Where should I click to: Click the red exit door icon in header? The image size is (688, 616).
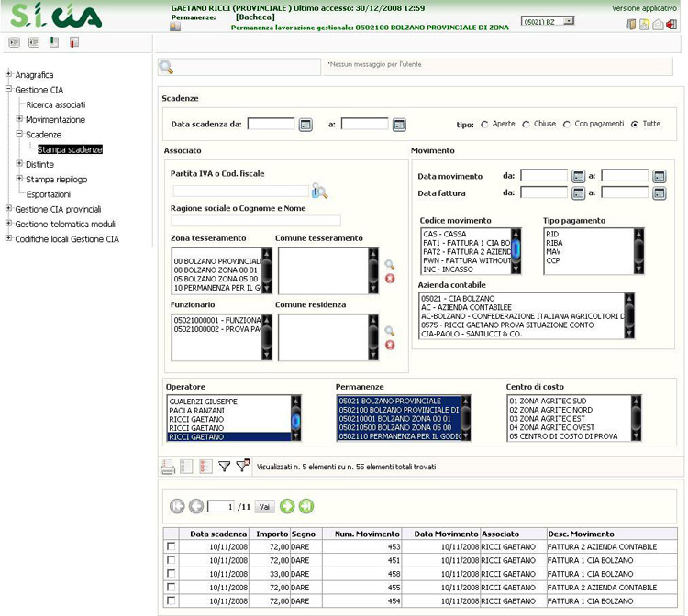671,24
